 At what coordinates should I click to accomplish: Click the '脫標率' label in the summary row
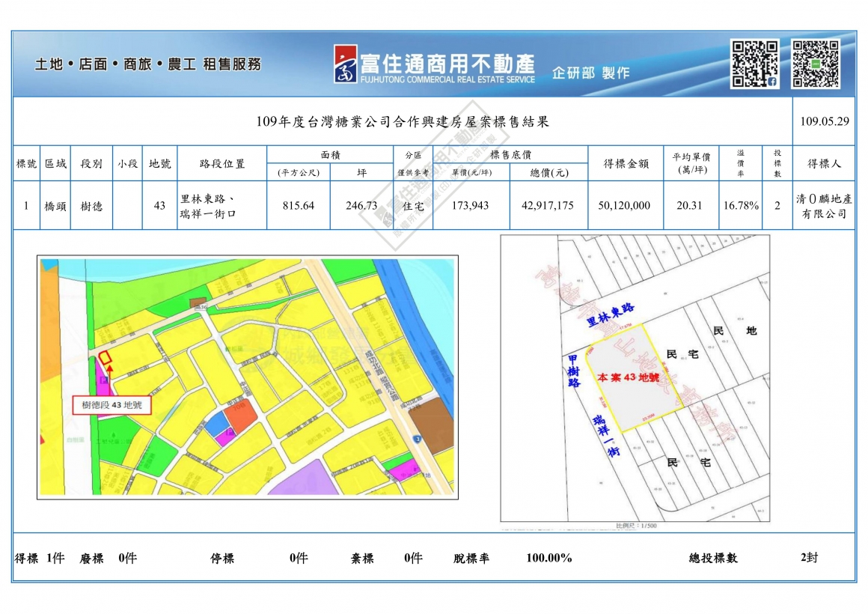(x=471, y=558)
